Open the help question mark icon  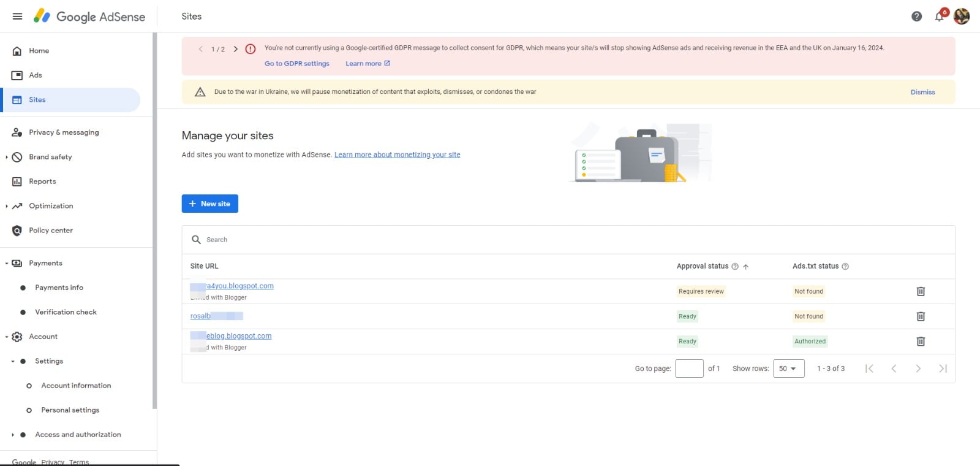click(916, 17)
